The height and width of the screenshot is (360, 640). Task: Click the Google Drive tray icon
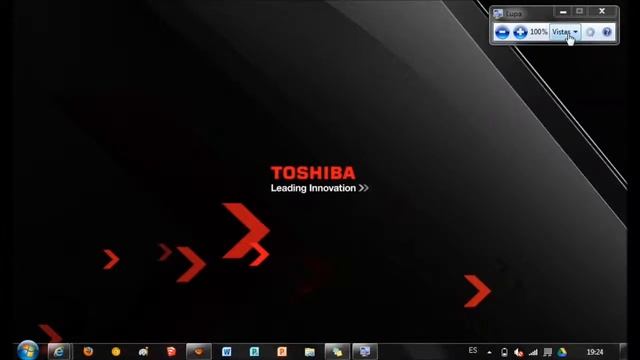tap(562, 352)
